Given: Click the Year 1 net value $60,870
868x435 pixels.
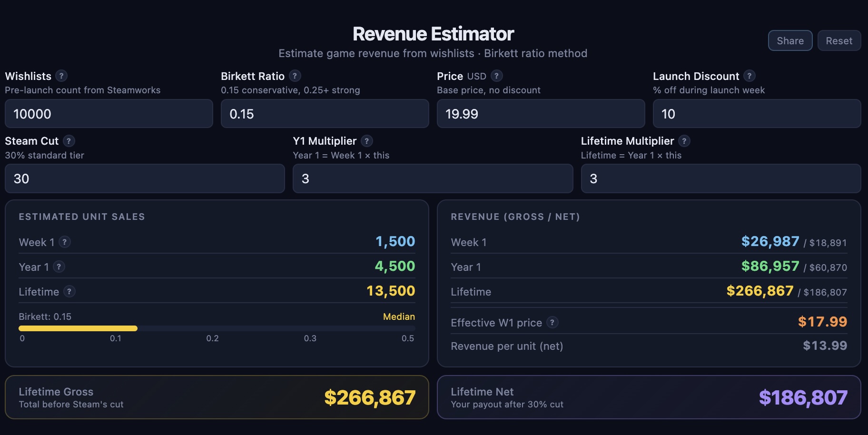Looking at the screenshot, I should (828, 267).
